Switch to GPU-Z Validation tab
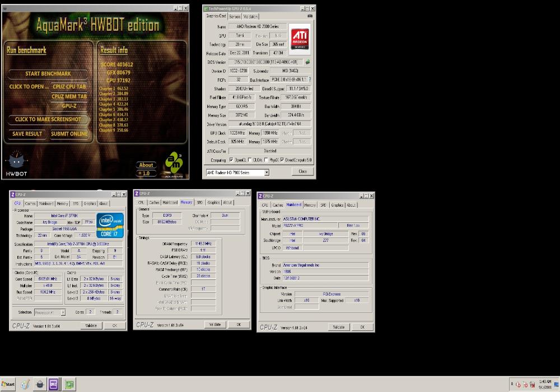The height and width of the screenshot is (392, 560). click(x=250, y=16)
